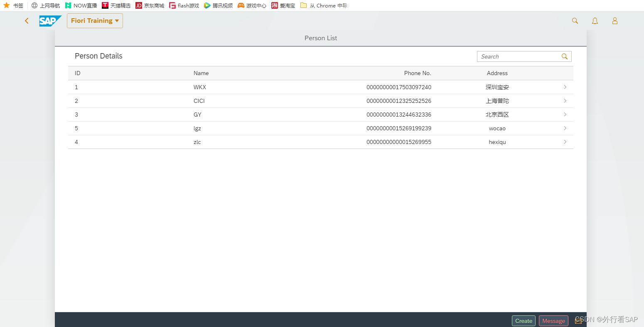644x327 pixels.
Task: Open the user profile icon
Action: coord(615,21)
